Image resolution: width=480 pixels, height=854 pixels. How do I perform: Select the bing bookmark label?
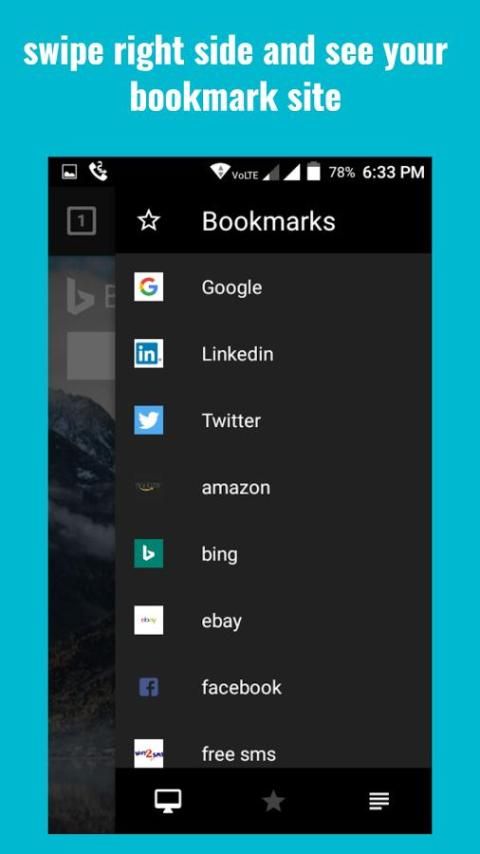(x=219, y=555)
